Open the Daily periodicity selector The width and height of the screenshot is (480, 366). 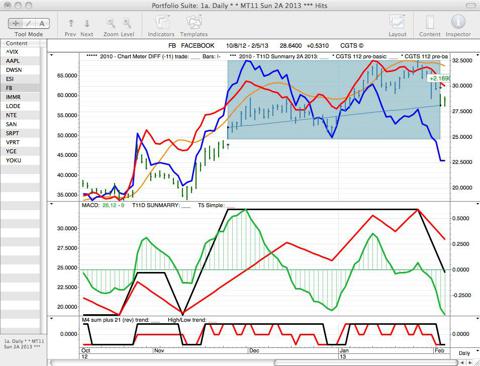pos(464,353)
